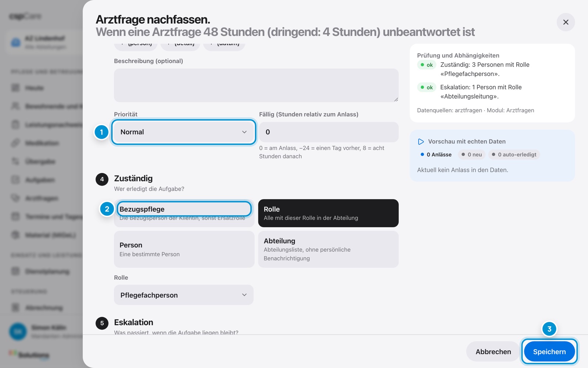Click the Datenquellen: arztfragen text
The width and height of the screenshot is (588, 368).
tap(449, 110)
